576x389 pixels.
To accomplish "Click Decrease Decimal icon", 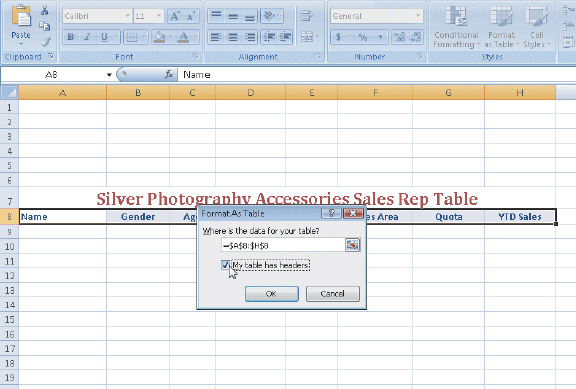I will (415, 37).
